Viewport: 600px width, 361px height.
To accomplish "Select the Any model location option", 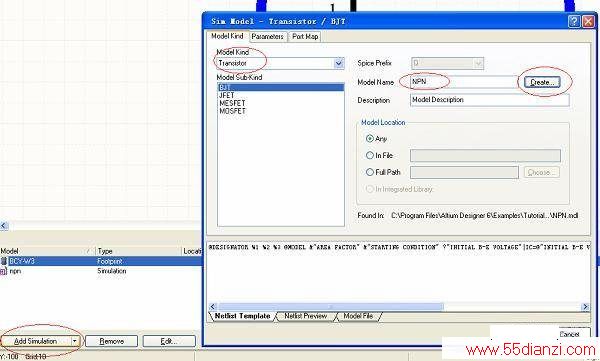I will [370, 139].
